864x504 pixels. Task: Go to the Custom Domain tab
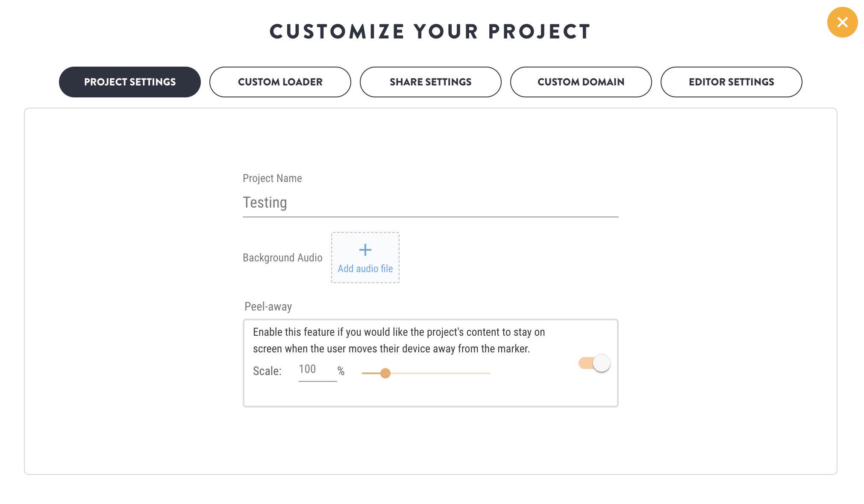tap(581, 82)
